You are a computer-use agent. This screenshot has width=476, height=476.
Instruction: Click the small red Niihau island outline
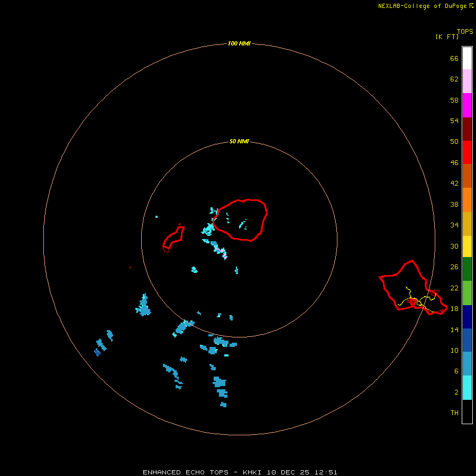173,239
